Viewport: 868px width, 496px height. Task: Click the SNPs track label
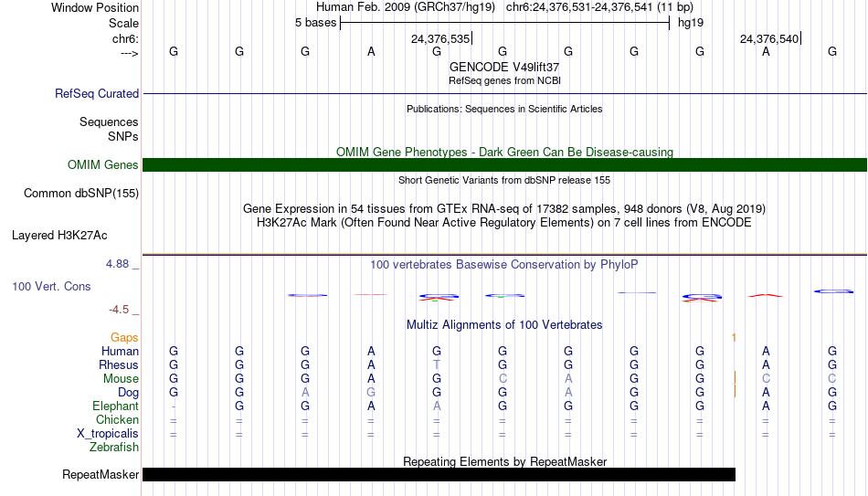[123, 136]
